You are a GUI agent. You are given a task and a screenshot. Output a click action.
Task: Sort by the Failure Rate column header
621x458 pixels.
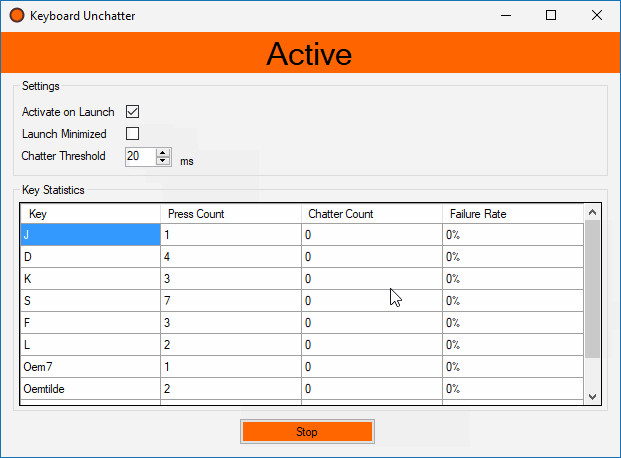pyautogui.click(x=513, y=214)
